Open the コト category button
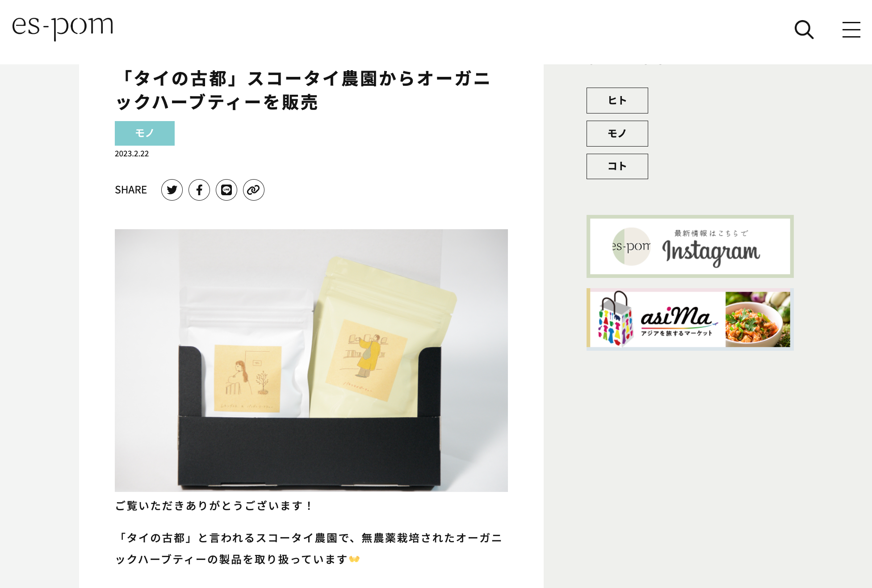The image size is (872, 588). coord(617,166)
